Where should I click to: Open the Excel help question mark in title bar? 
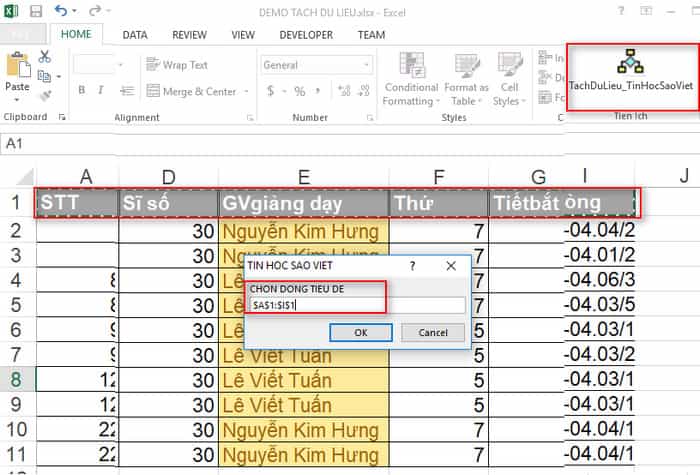click(x=621, y=11)
